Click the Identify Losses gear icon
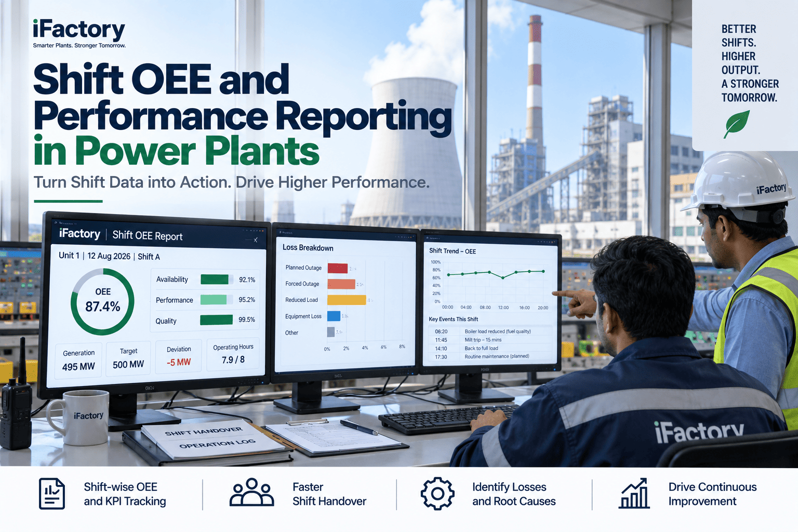The width and height of the screenshot is (798, 532). pyautogui.click(x=437, y=493)
